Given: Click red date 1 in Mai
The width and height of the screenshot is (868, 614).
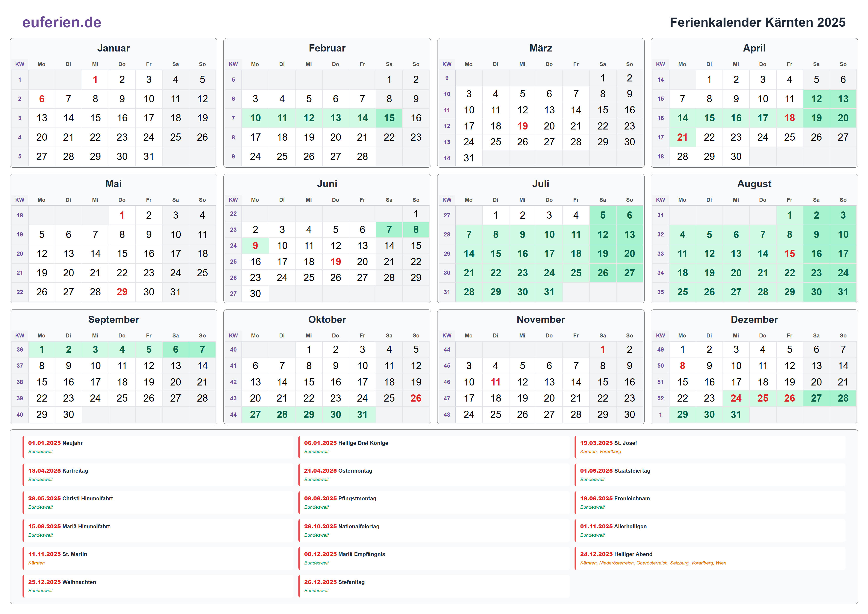Looking at the screenshot, I should tap(122, 215).
